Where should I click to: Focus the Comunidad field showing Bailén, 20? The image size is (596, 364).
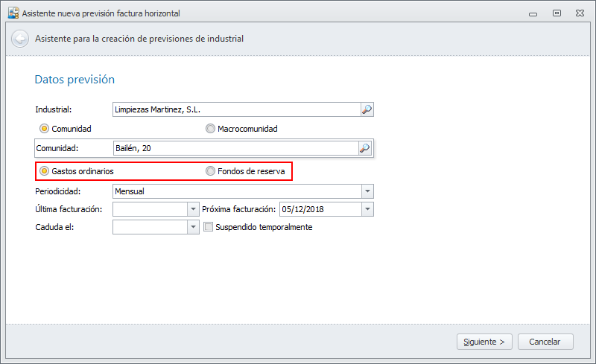pos(236,148)
